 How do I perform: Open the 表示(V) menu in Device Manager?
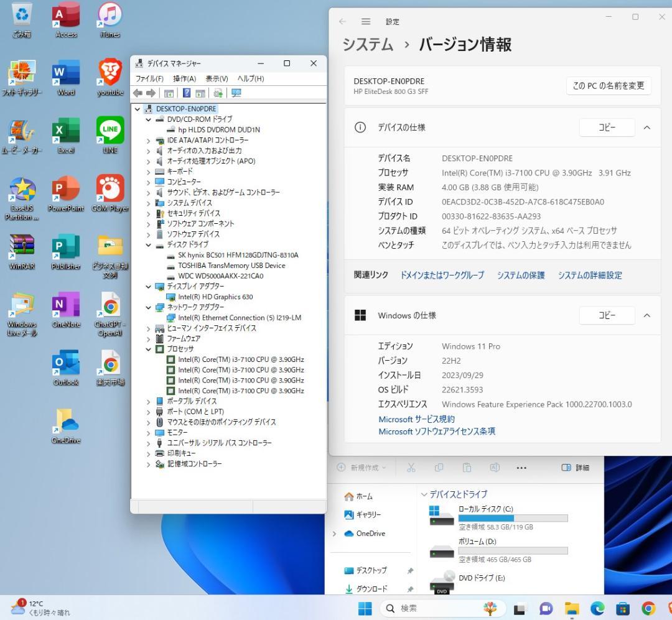coord(217,78)
